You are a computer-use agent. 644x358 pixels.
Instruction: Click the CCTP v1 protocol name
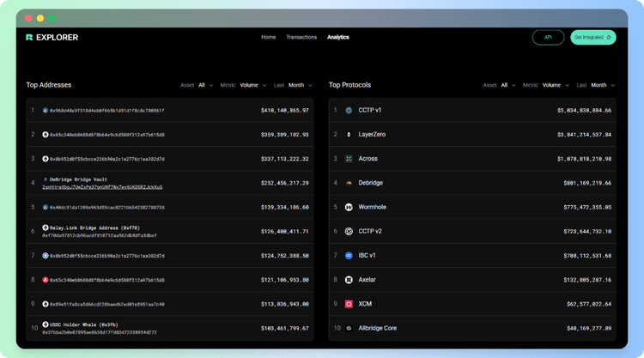pyautogui.click(x=369, y=111)
